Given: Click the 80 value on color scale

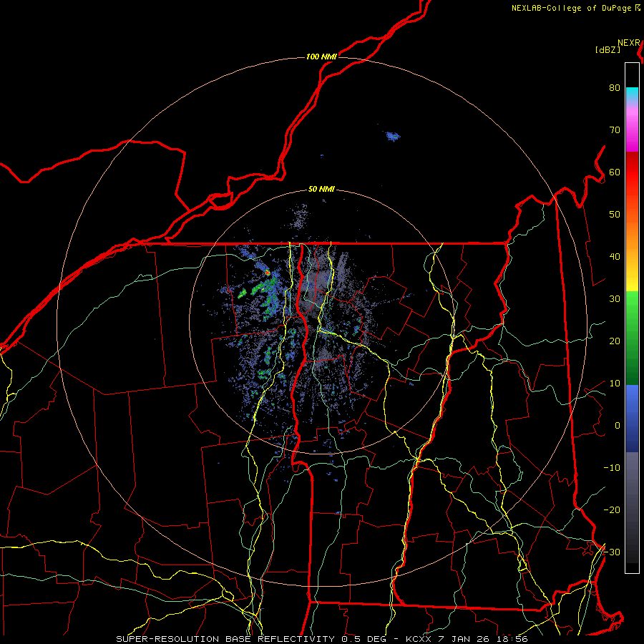Looking at the screenshot, I should tap(615, 88).
